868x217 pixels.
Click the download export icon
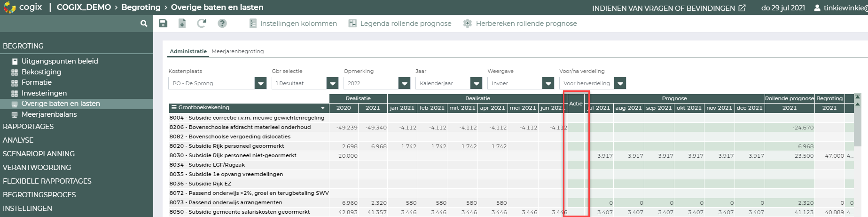pos(182,24)
